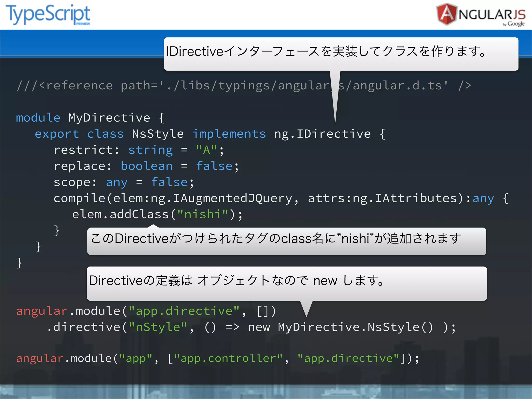Select the compile(elem:ng.IAugmentedJQuery signature
532x399 pixels.
[176, 198]
